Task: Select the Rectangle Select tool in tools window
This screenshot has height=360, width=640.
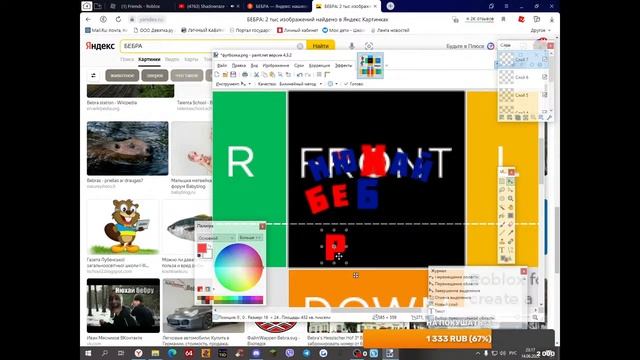Action: point(502,182)
